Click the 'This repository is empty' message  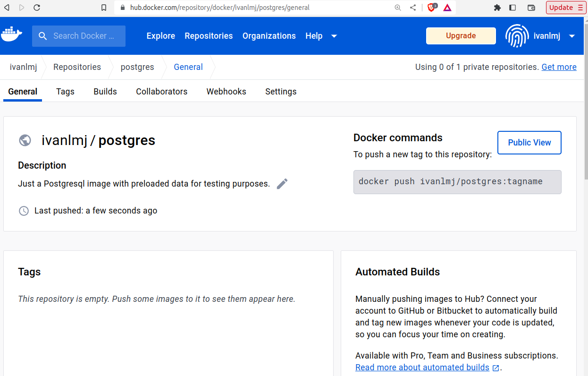157,299
